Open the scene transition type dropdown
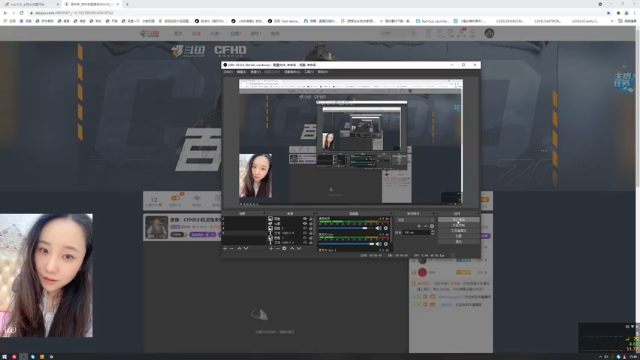The width and height of the screenshot is (640, 360). 415,220
